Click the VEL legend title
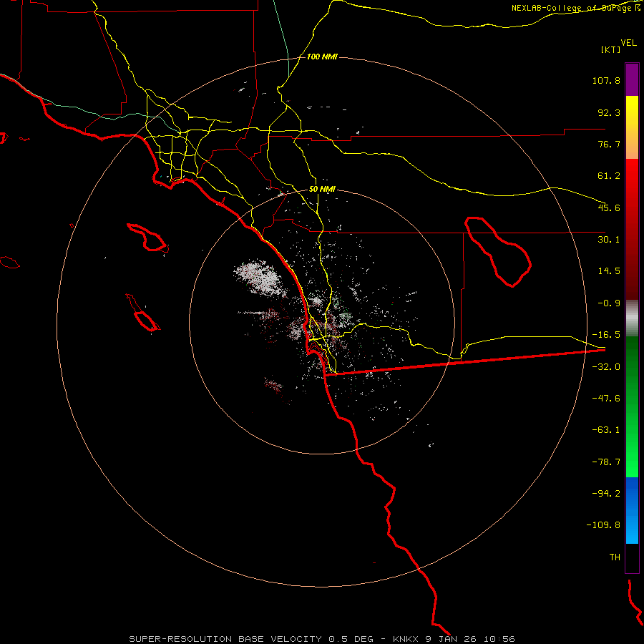 629,43
